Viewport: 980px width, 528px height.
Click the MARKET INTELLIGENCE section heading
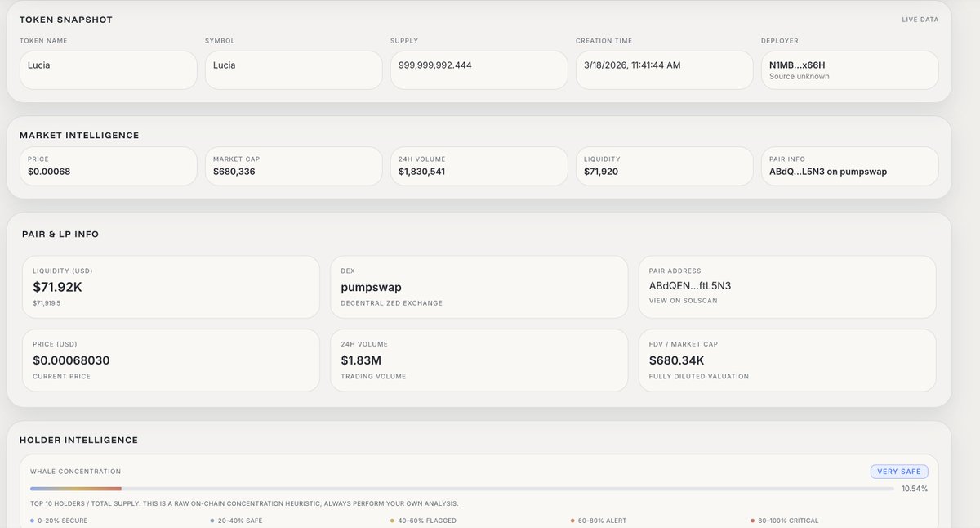click(x=79, y=136)
